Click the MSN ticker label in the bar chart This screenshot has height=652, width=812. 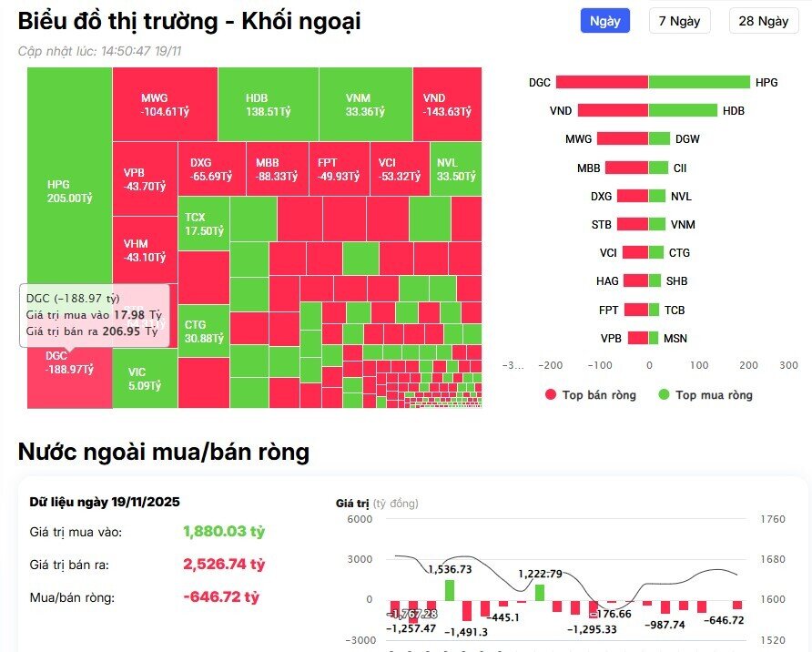click(x=675, y=338)
